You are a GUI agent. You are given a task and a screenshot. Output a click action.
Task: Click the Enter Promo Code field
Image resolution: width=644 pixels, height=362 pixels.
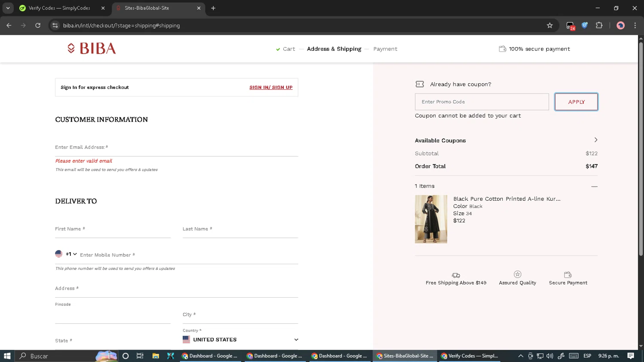(482, 102)
